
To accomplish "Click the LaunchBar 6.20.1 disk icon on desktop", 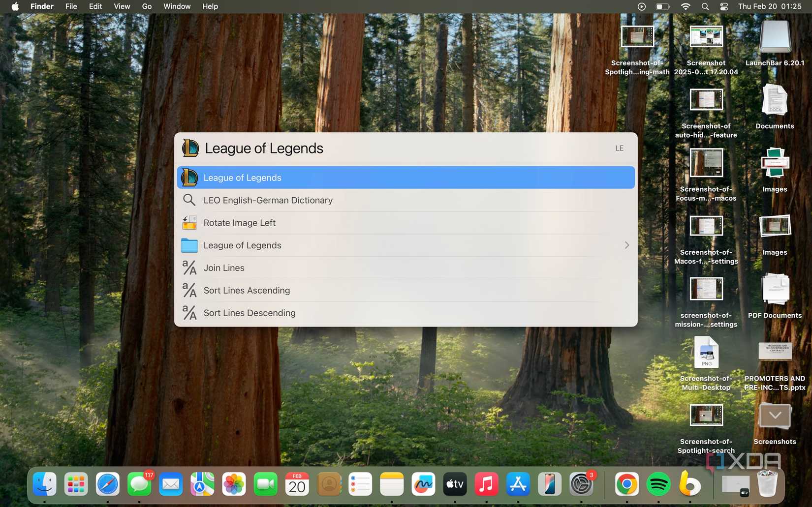I will point(775,36).
